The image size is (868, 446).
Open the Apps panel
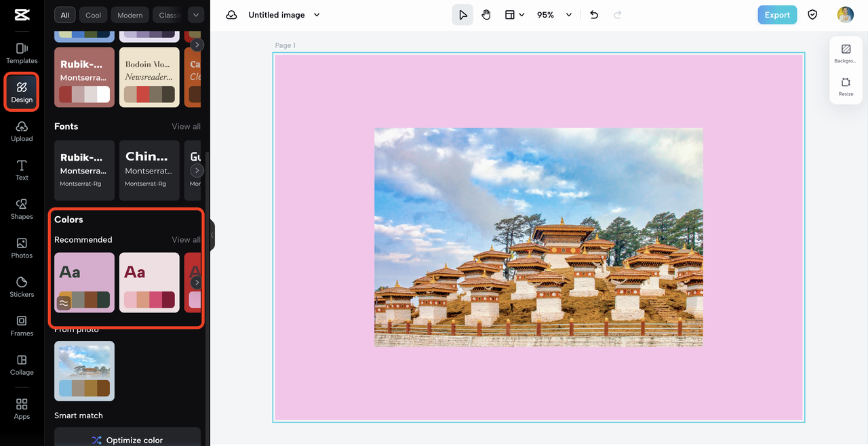click(x=22, y=409)
